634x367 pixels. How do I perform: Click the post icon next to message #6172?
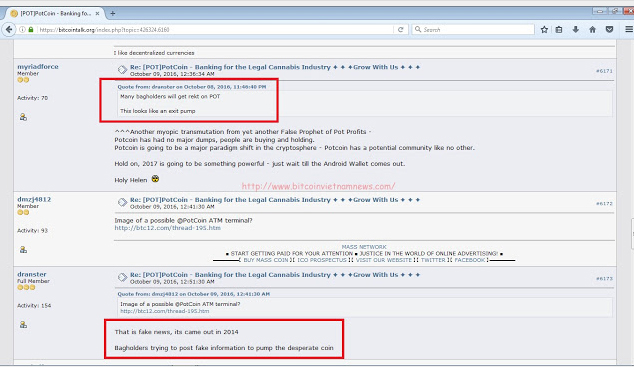tap(122, 202)
